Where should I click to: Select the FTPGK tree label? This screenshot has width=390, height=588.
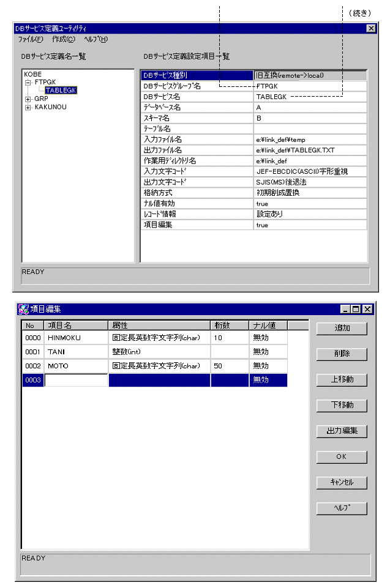(45, 82)
